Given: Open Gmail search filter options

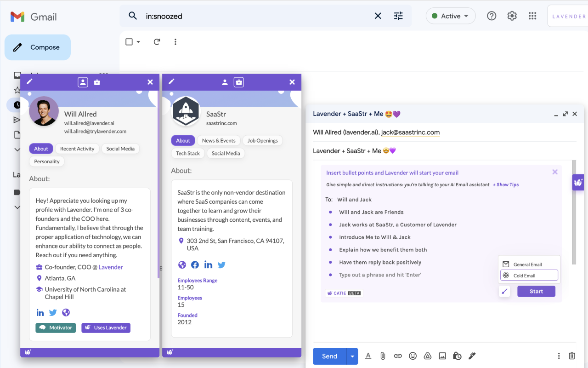Looking at the screenshot, I should point(398,16).
